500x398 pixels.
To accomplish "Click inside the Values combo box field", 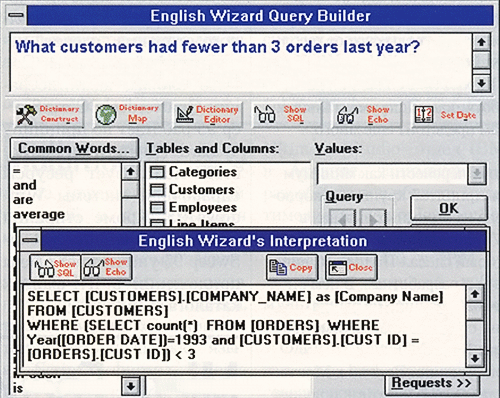I will pyautogui.click(x=392, y=174).
